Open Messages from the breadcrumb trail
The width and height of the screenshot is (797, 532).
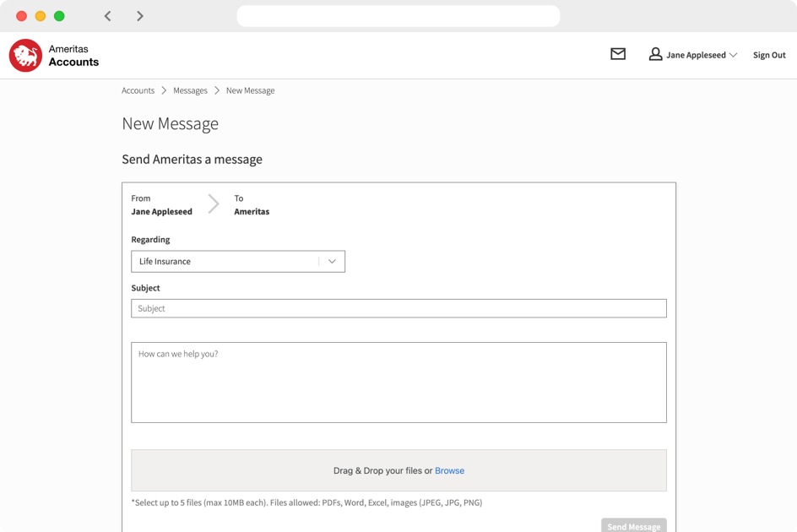[190, 90]
